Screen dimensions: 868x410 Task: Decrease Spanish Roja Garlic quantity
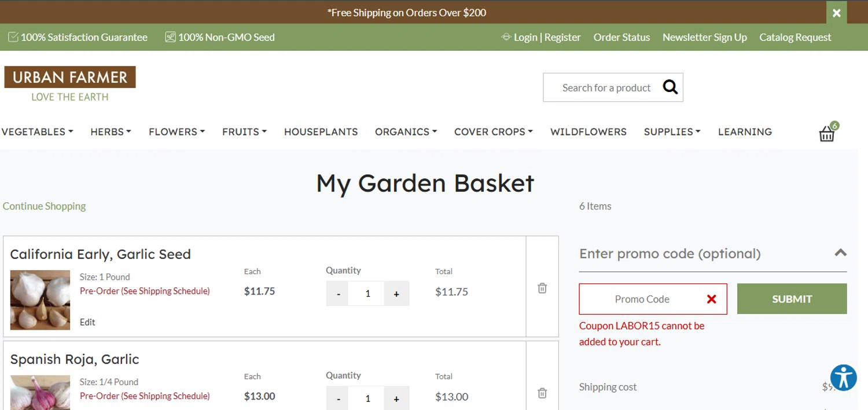[339, 398]
